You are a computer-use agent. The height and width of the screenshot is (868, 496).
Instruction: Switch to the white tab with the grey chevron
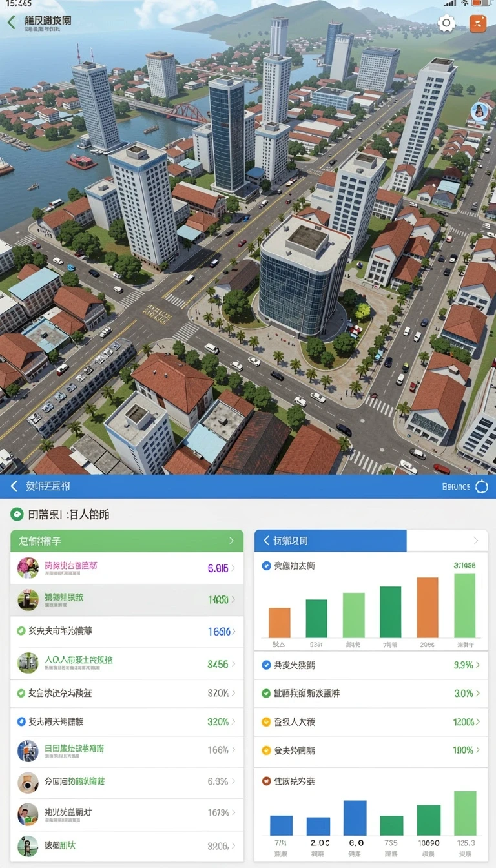[x=447, y=541]
